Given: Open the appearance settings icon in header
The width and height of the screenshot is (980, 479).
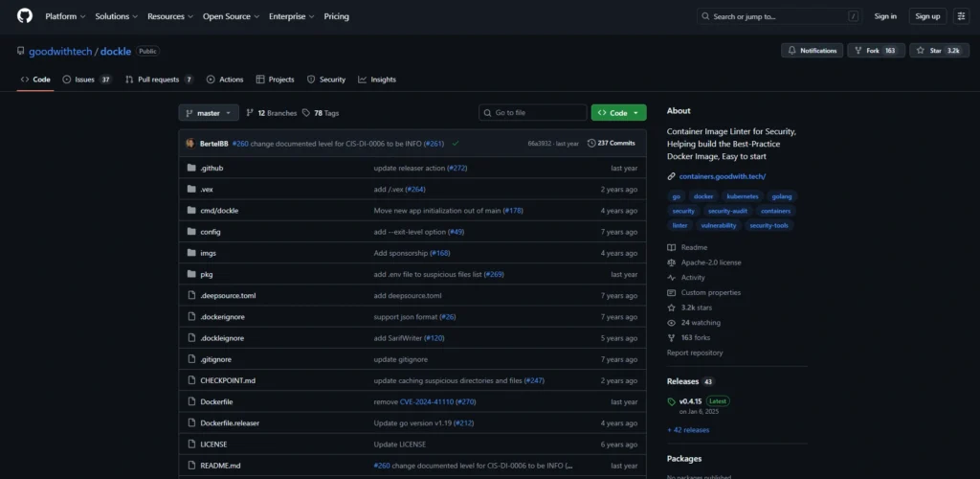Looking at the screenshot, I should click(x=961, y=16).
